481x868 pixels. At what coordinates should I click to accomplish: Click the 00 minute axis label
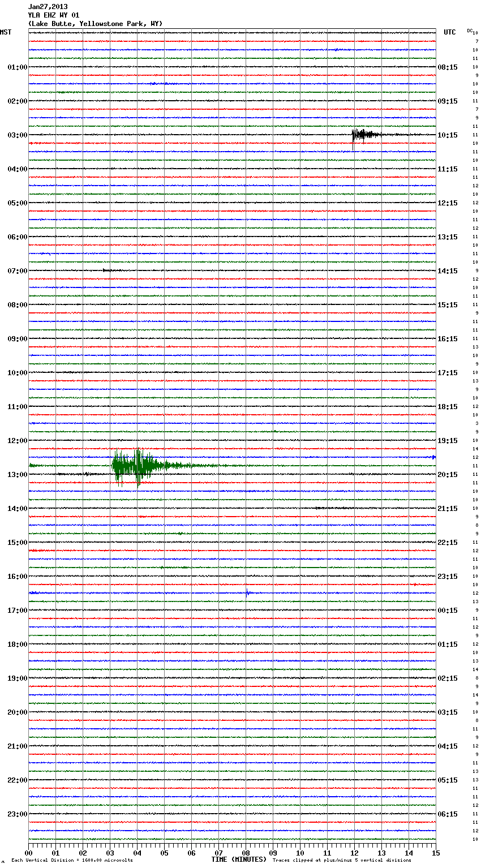tap(28, 853)
